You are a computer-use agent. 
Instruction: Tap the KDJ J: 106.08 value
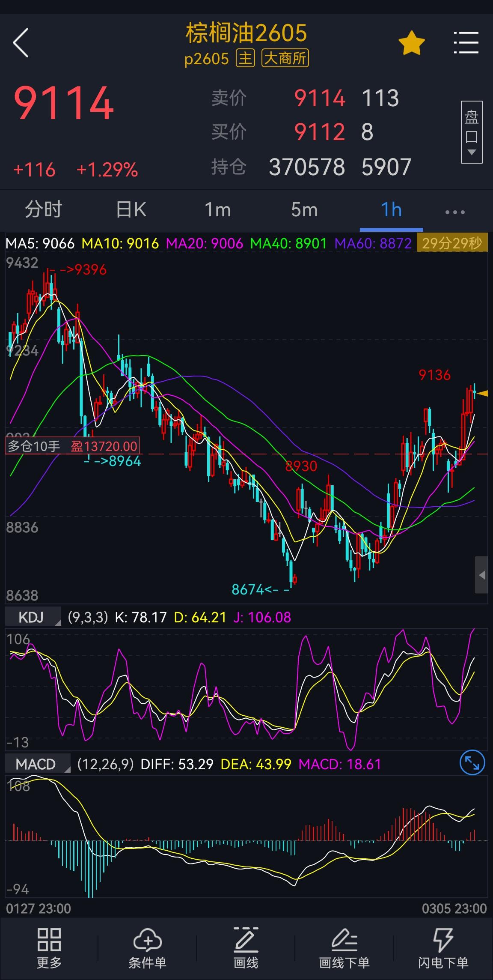coord(262,617)
